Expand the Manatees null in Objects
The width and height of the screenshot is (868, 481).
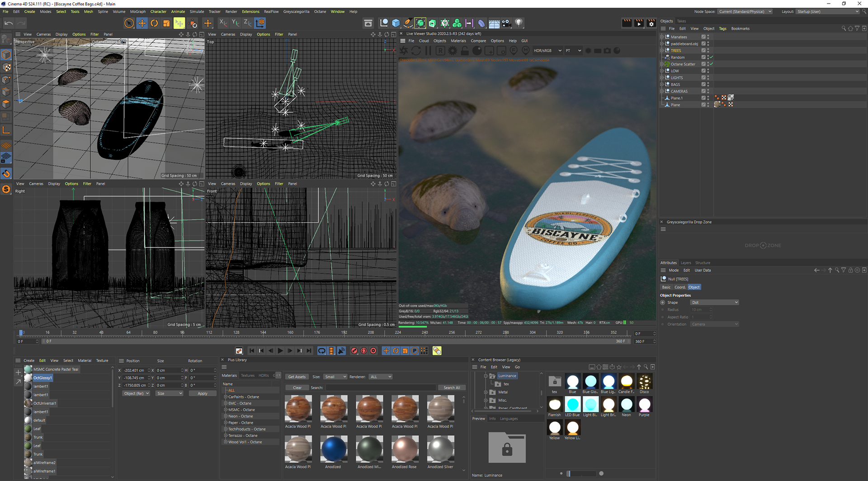[x=662, y=37]
